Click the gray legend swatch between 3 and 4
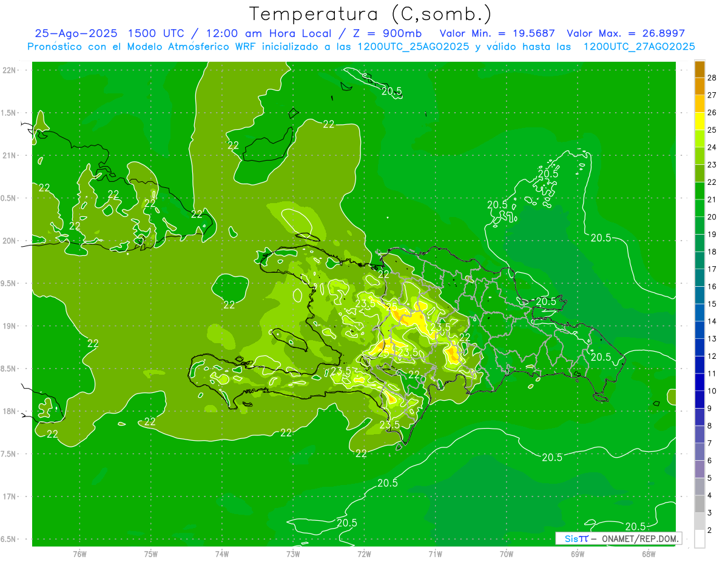The image size is (728, 562). point(699,504)
